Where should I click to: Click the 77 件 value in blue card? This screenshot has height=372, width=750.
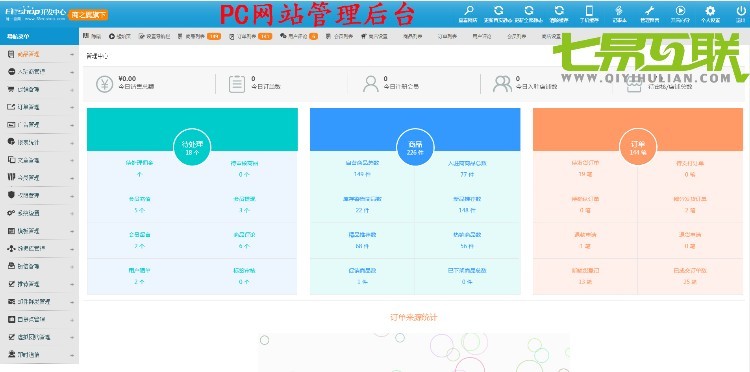(x=467, y=175)
